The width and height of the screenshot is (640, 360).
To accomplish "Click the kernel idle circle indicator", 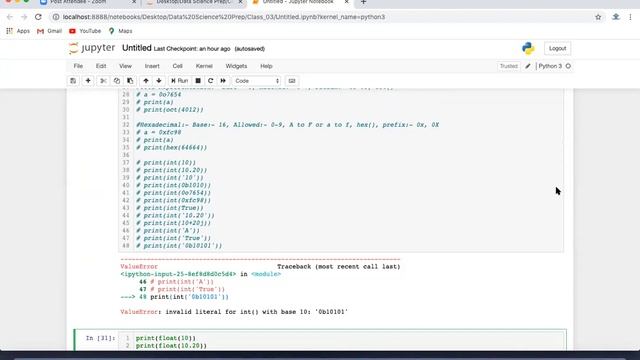I will click(568, 66).
